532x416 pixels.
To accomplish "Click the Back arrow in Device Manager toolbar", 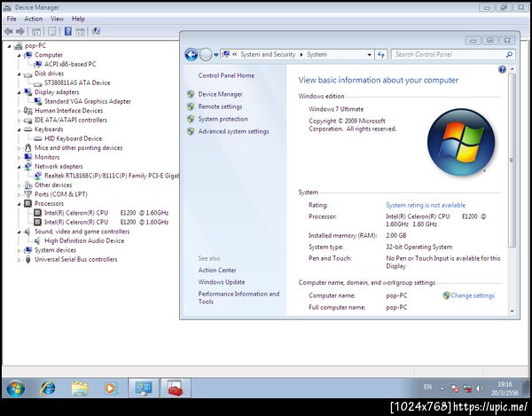I will click(9, 32).
